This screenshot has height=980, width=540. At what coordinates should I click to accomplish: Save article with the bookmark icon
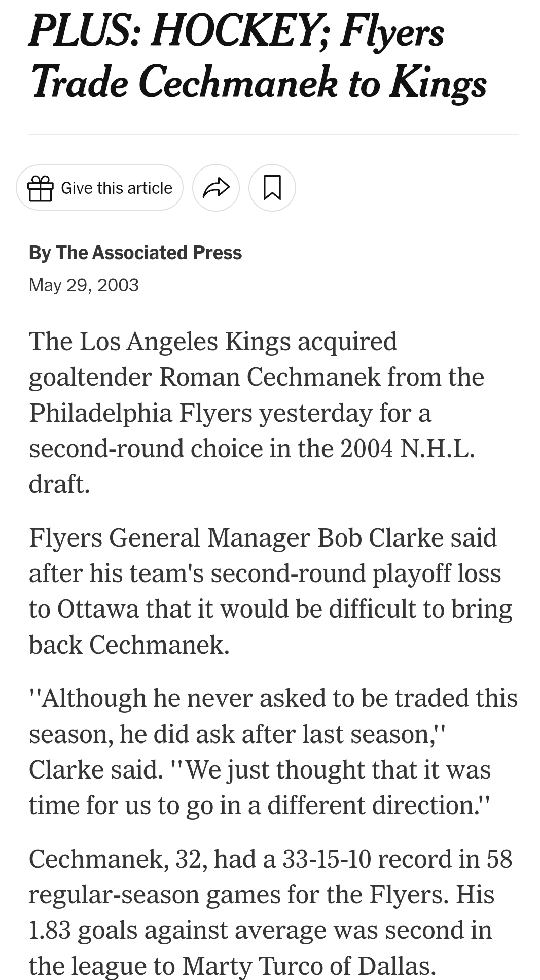click(x=272, y=188)
